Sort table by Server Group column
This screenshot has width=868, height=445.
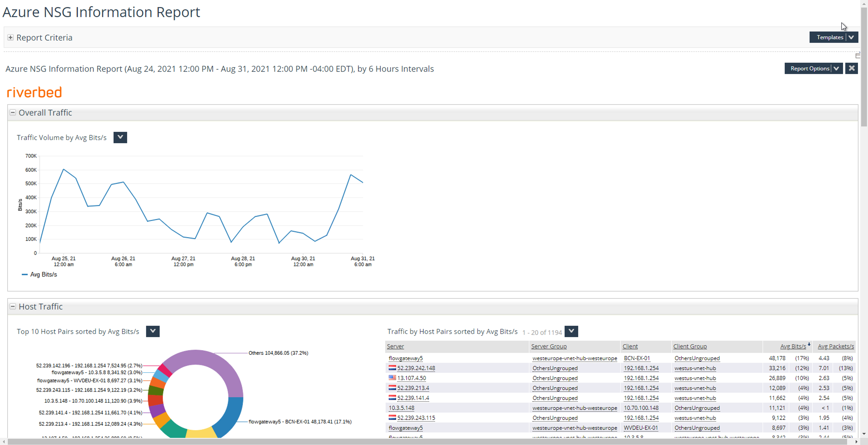[x=549, y=346]
